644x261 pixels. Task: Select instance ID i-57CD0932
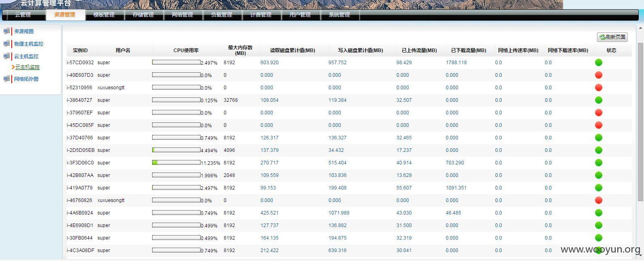[80, 63]
